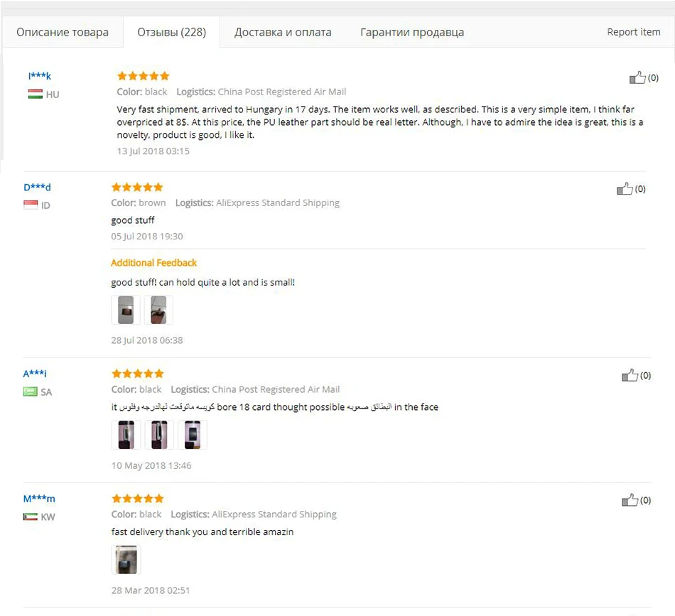Click the Indonesia flag next to ID
The height and width of the screenshot is (616, 675).
point(31,205)
